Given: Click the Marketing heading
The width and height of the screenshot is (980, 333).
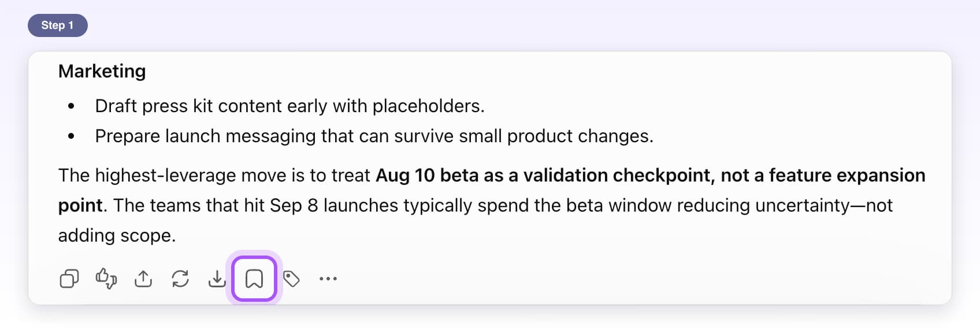Looking at the screenshot, I should 102,71.
